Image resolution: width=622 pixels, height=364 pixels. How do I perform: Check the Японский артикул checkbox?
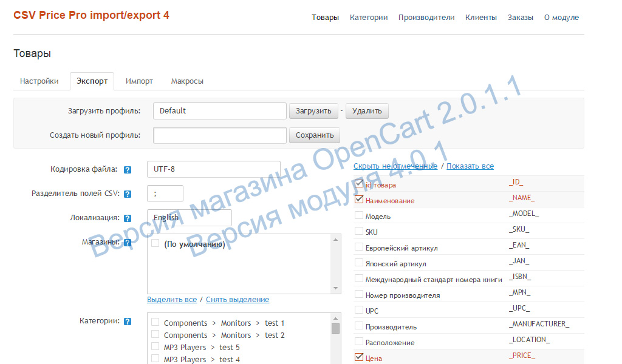click(x=359, y=263)
